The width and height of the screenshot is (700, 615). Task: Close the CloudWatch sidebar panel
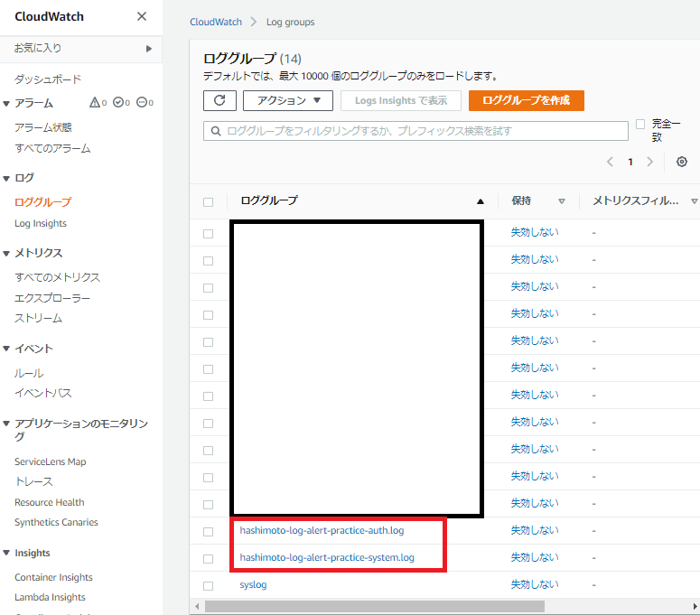pyautogui.click(x=141, y=16)
